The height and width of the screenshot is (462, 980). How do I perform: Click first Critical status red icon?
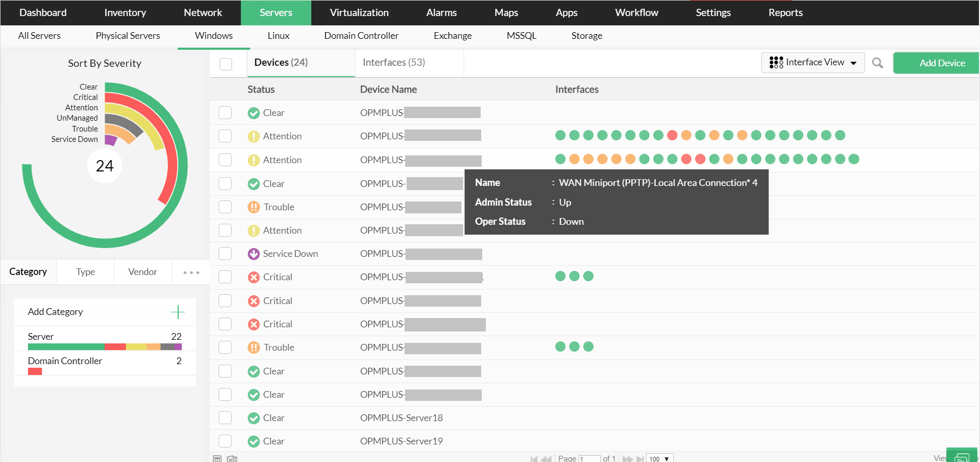(x=253, y=277)
